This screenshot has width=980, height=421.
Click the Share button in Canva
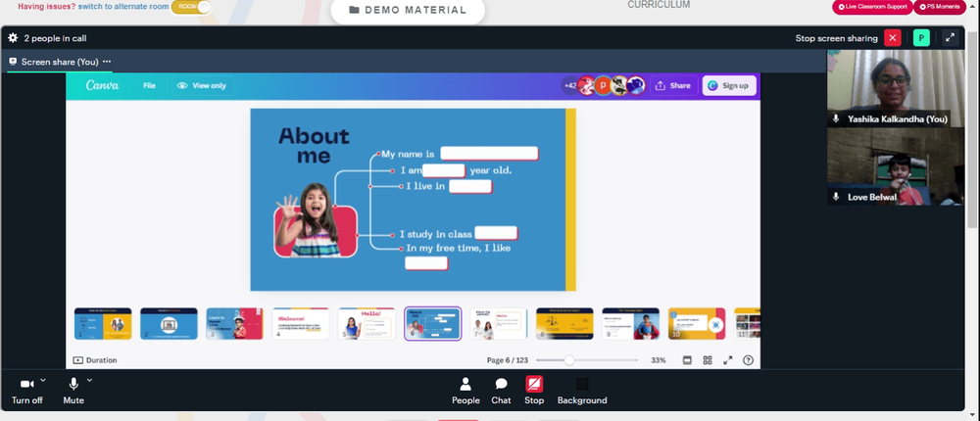pyautogui.click(x=673, y=85)
